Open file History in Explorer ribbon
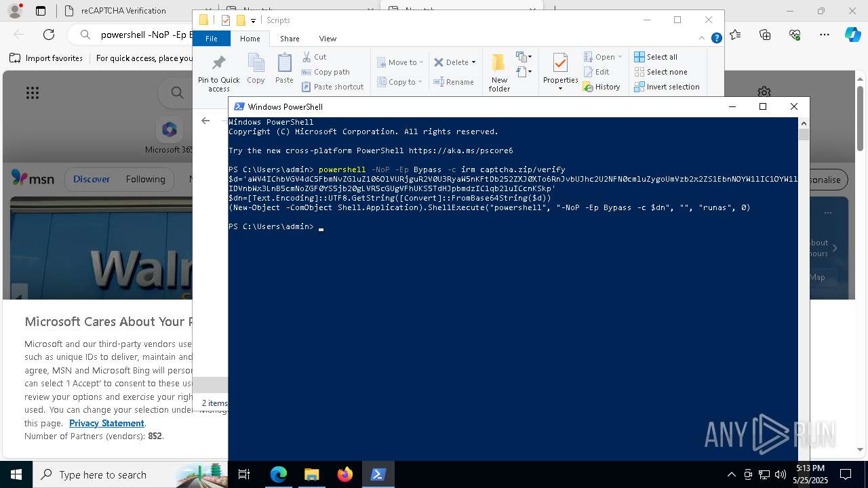Viewport: 868px width, 488px height. click(601, 87)
